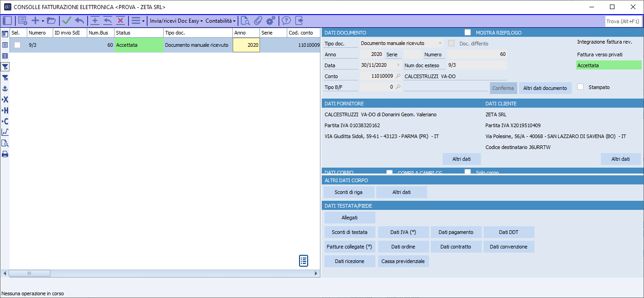Image resolution: width=644 pixels, height=298 pixels.
Task: Click the document search magnifier toolbar icon
Action: click(245, 20)
